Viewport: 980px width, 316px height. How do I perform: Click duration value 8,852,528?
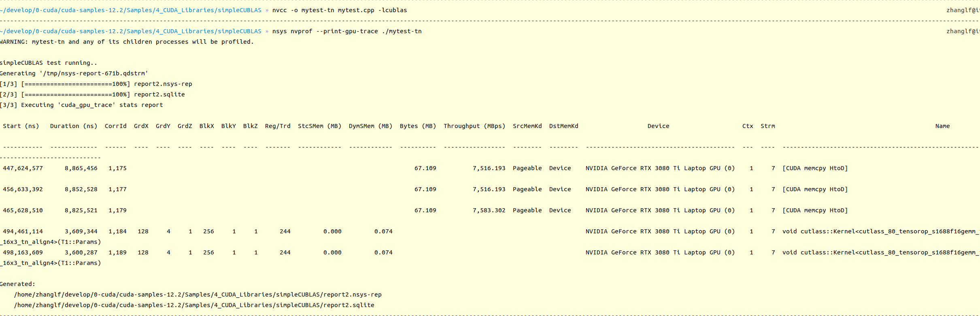pyautogui.click(x=81, y=189)
